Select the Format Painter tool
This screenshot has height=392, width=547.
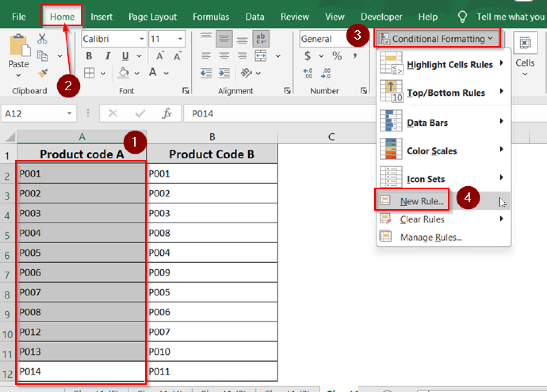42,73
